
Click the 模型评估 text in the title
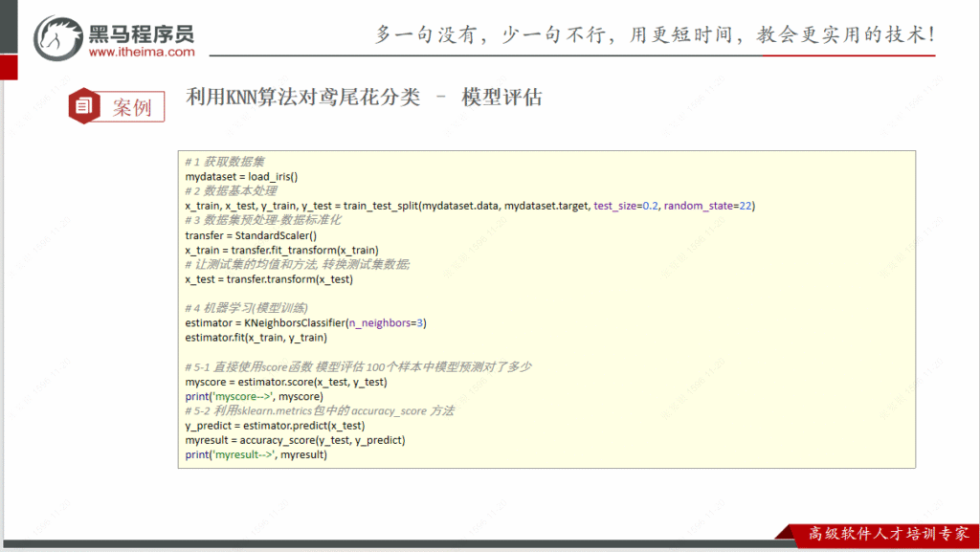501,98
